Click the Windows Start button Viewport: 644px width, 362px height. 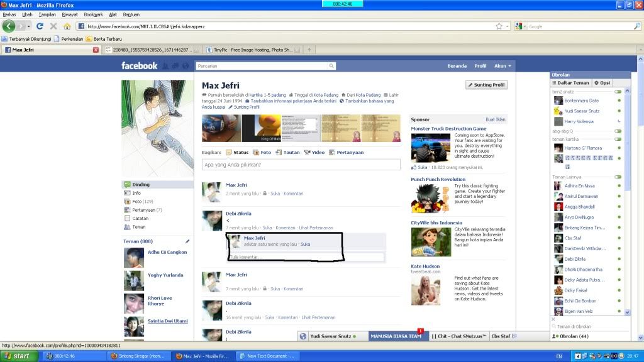19,356
